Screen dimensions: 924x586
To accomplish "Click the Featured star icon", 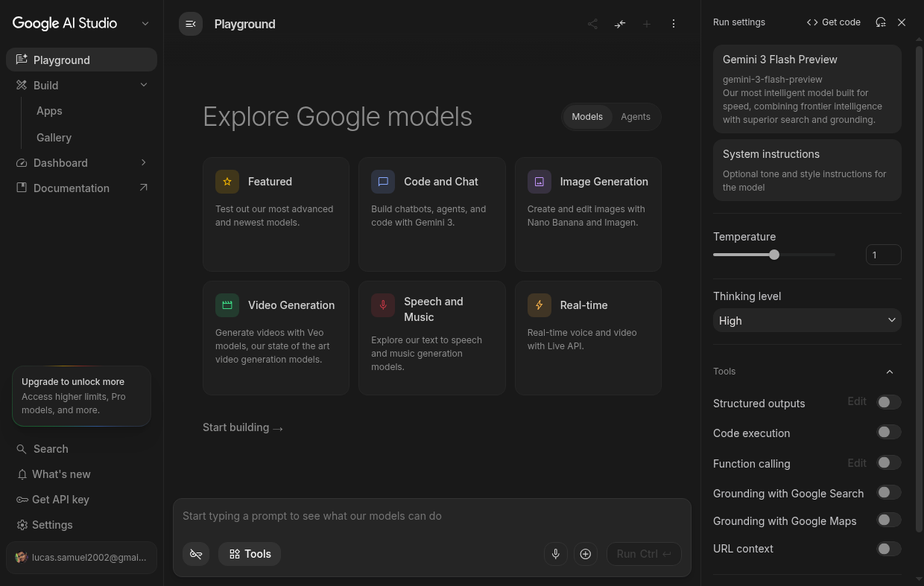I will click(x=227, y=182).
